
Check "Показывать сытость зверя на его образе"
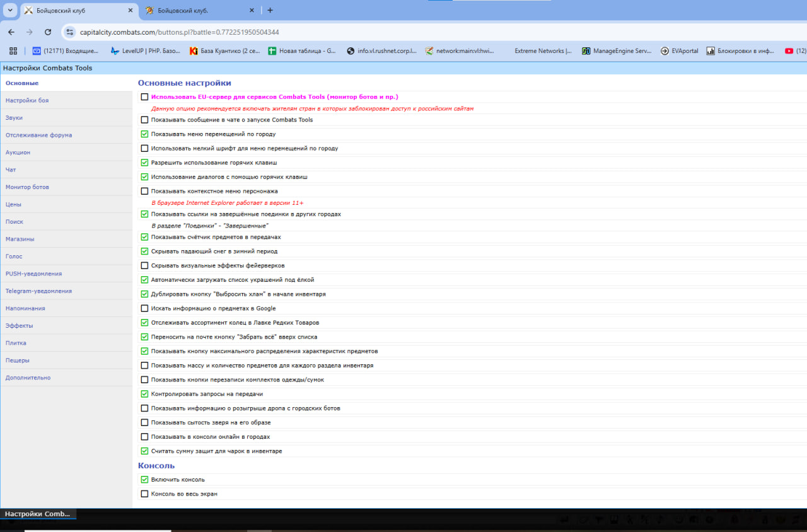[x=145, y=422]
